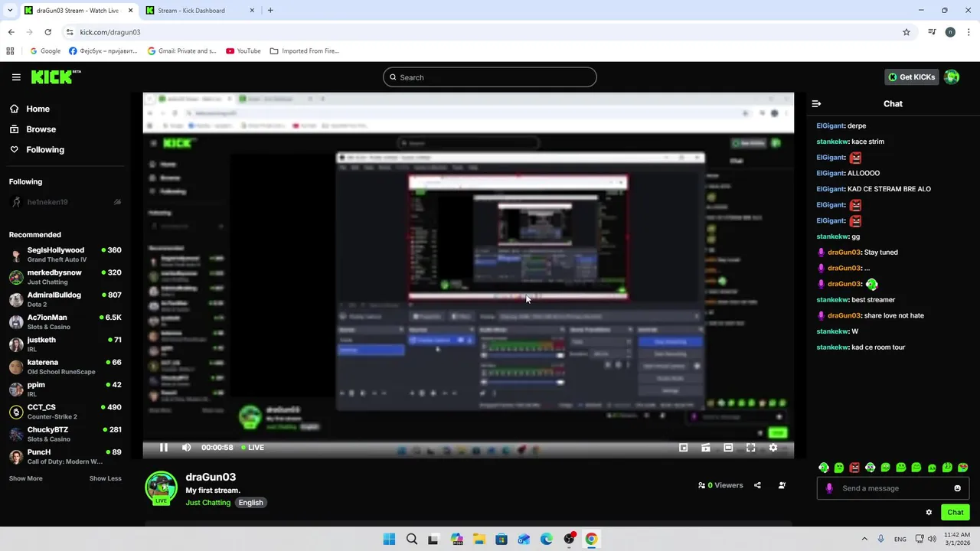Screen dimensions: 980x551
Task: Select the draGun03 Stream browser tab
Action: click(77, 11)
